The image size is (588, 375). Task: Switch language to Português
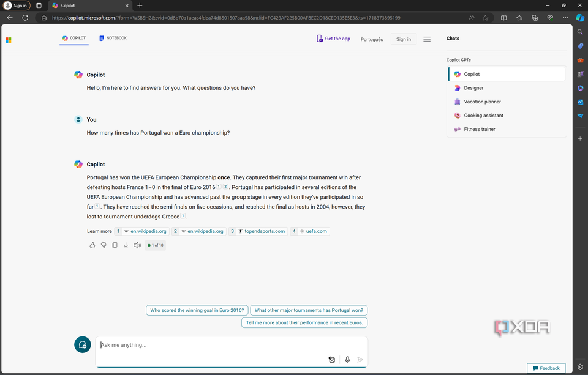coord(372,39)
